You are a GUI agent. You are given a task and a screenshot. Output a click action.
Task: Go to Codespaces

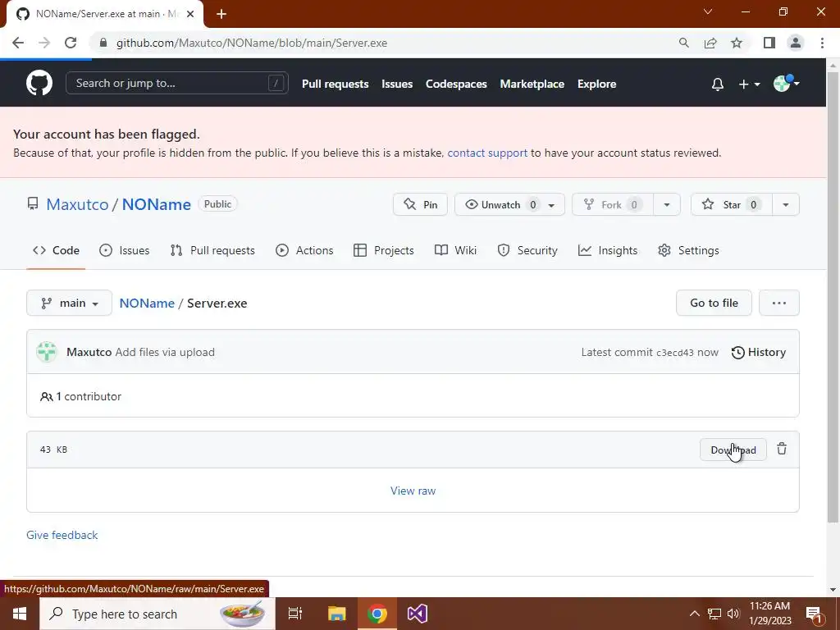(456, 84)
